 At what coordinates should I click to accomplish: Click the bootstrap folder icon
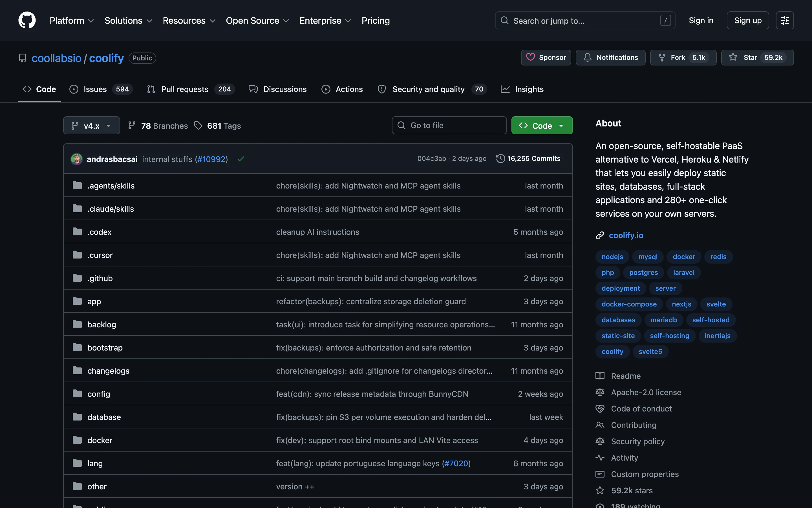[x=77, y=347]
